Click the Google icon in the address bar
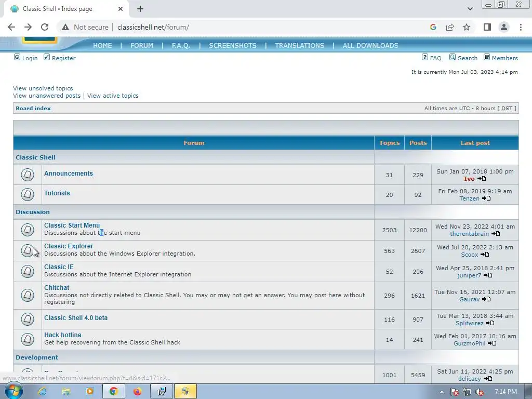Viewport: 532px width, 399px height. (x=433, y=27)
